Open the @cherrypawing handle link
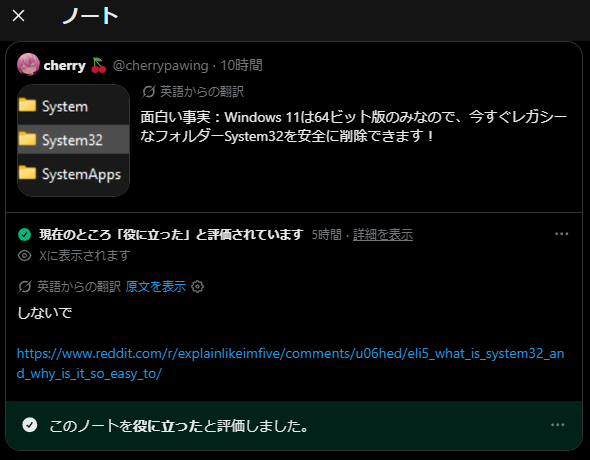The height and width of the screenshot is (460, 590). point(161,65)
